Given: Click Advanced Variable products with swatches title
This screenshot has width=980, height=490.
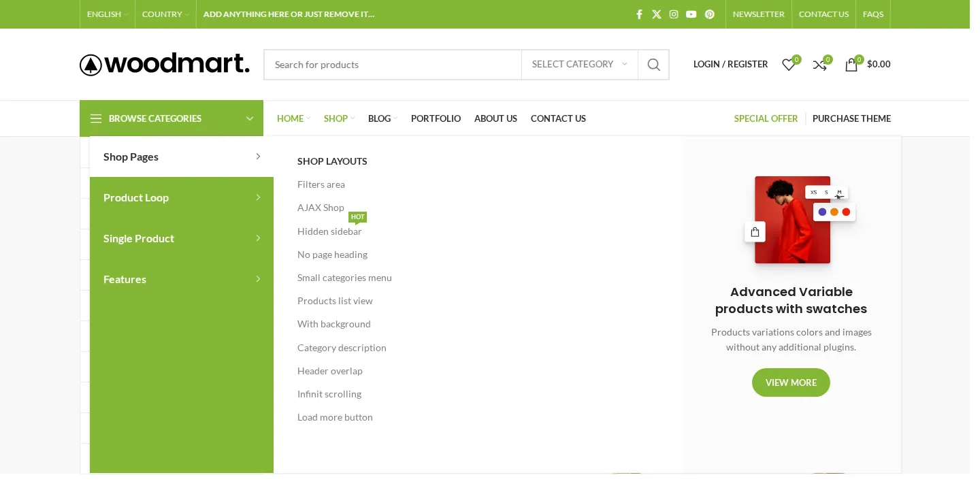Looking at the screenshot, I should coord(791,300).
